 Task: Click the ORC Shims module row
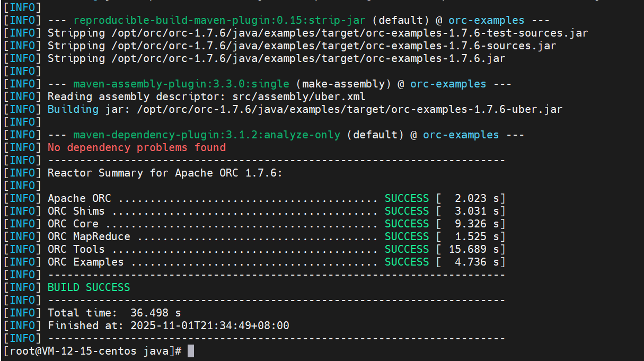[276, 211]
